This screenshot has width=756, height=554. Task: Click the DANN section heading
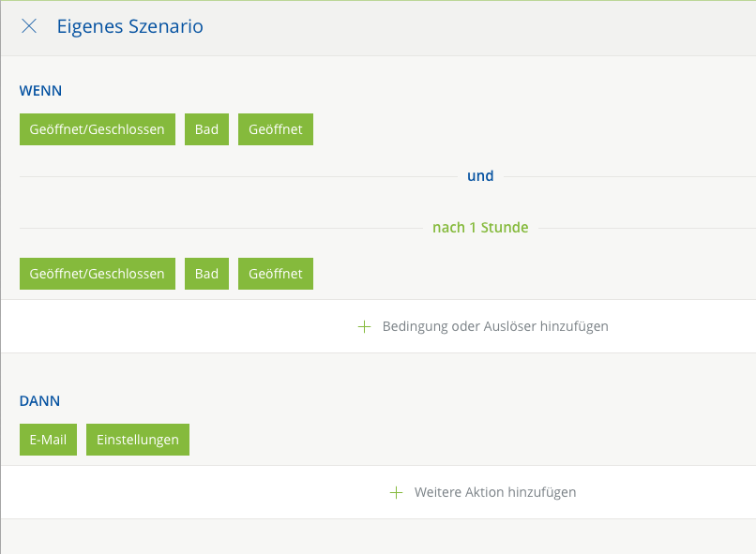pos(39,400)
